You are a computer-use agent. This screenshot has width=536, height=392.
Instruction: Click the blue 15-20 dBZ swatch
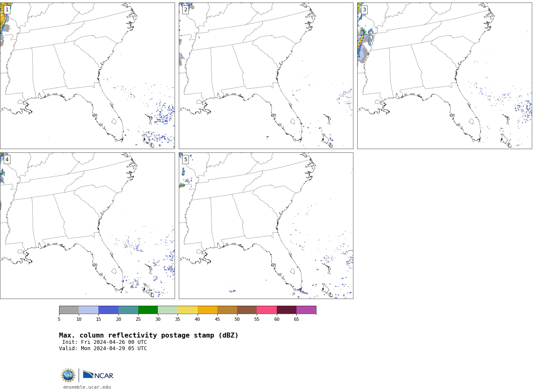click(x=108, y=310)
